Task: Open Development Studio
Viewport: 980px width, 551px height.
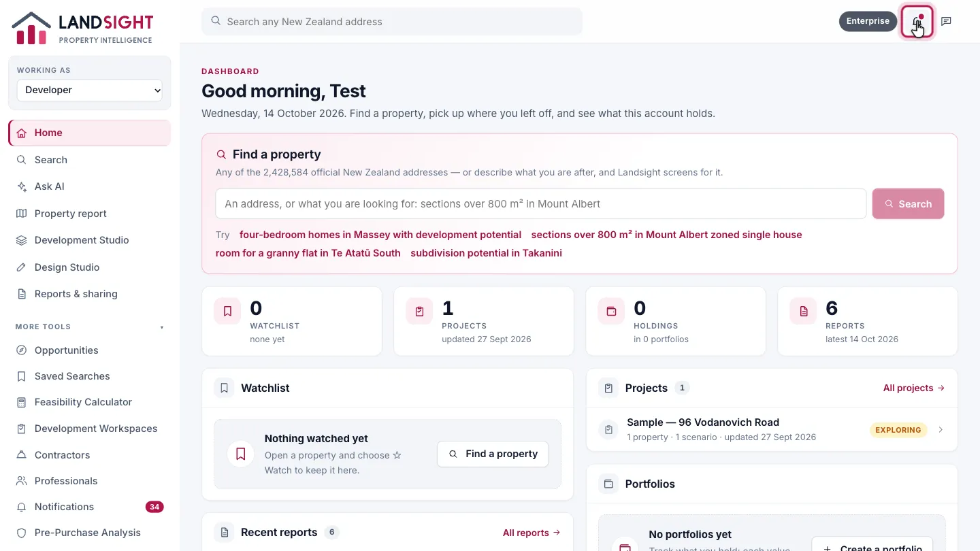Action: pos(90,240)
